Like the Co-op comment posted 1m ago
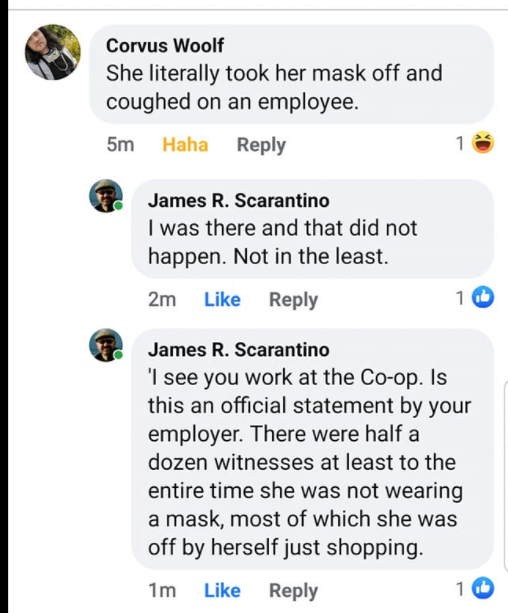The image size is (508, 613). point(222,590)
